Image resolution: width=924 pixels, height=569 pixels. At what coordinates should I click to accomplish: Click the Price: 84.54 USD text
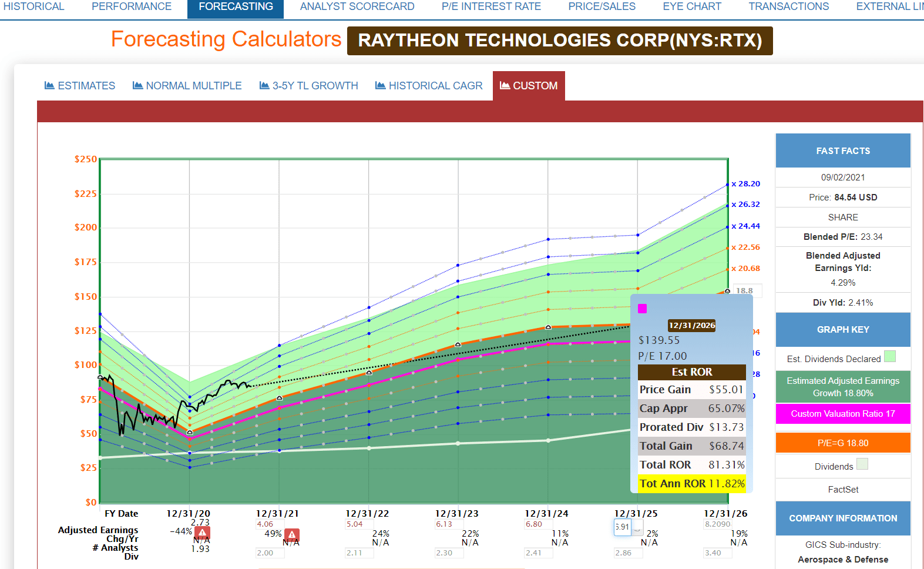(843, 198)
